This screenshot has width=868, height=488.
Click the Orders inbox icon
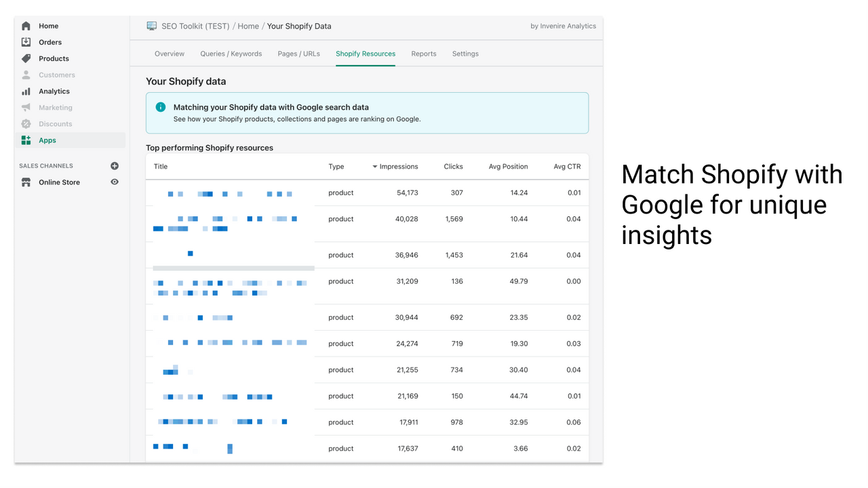pos(26,42)
